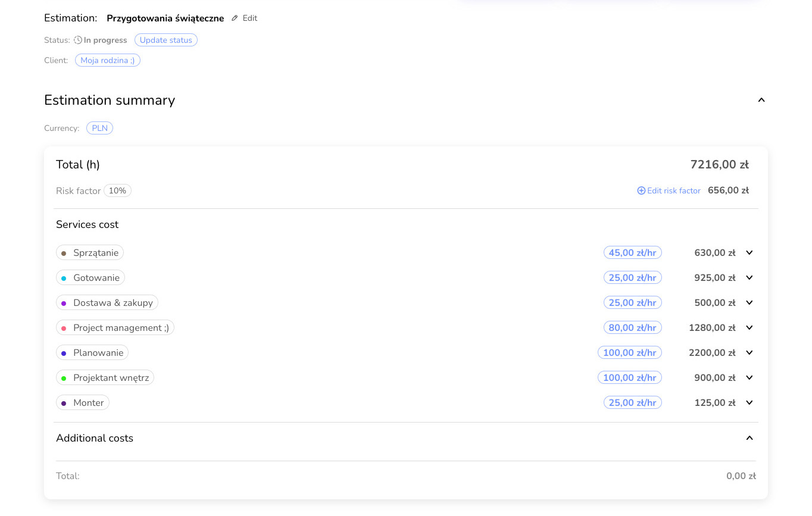The image size is (812, 516).
Task: Click the brown dot on Sprzątanie tag
Action: 64,254
